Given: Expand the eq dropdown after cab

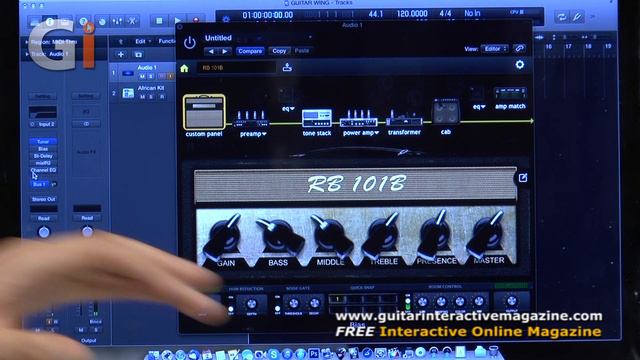Looking at the screenshot, I should click(x=479, y=107).
